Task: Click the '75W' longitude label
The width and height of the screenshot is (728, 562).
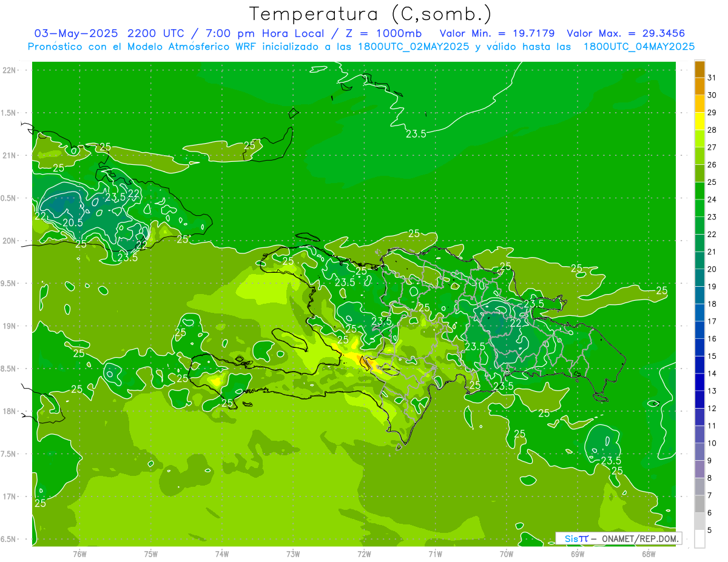Action: pyautogui.click(x=151, y=554)
